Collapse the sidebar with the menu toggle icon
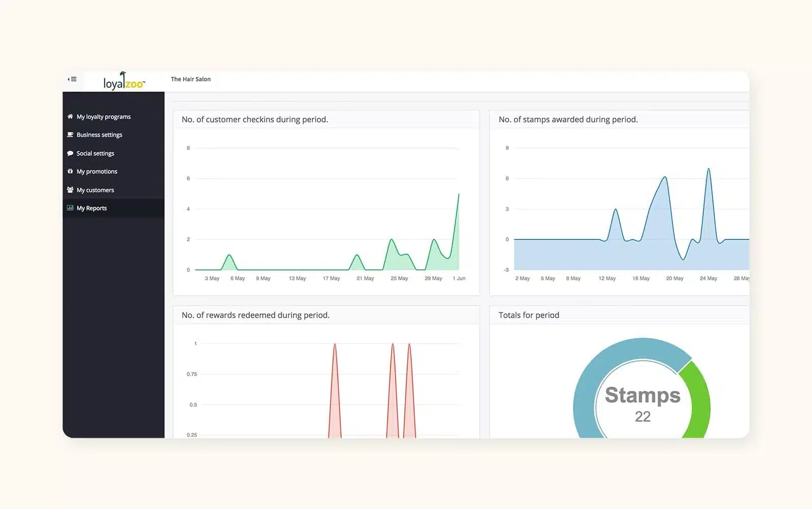Viewport: 812px width, 509px height. (72, 79)
